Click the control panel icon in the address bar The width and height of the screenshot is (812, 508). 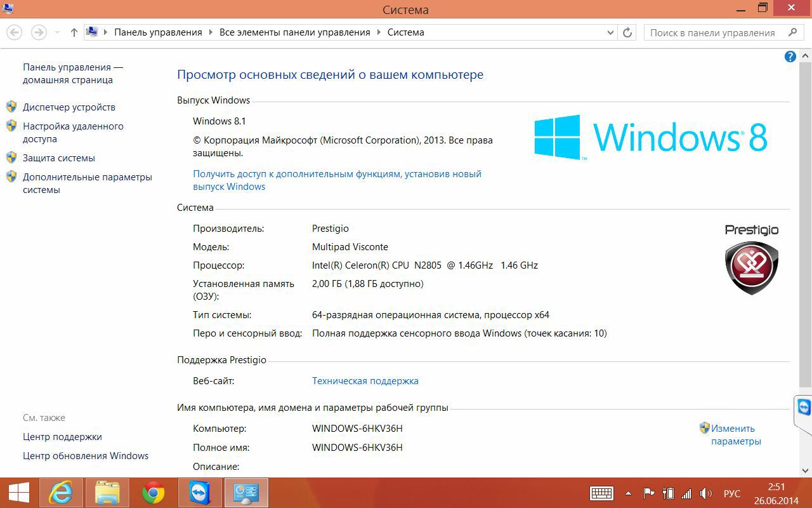93,32
